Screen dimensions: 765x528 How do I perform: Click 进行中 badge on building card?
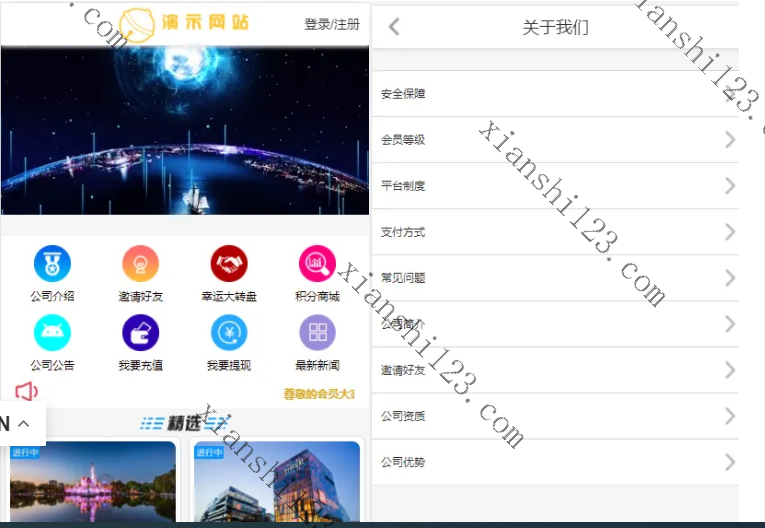click(209, 453)
